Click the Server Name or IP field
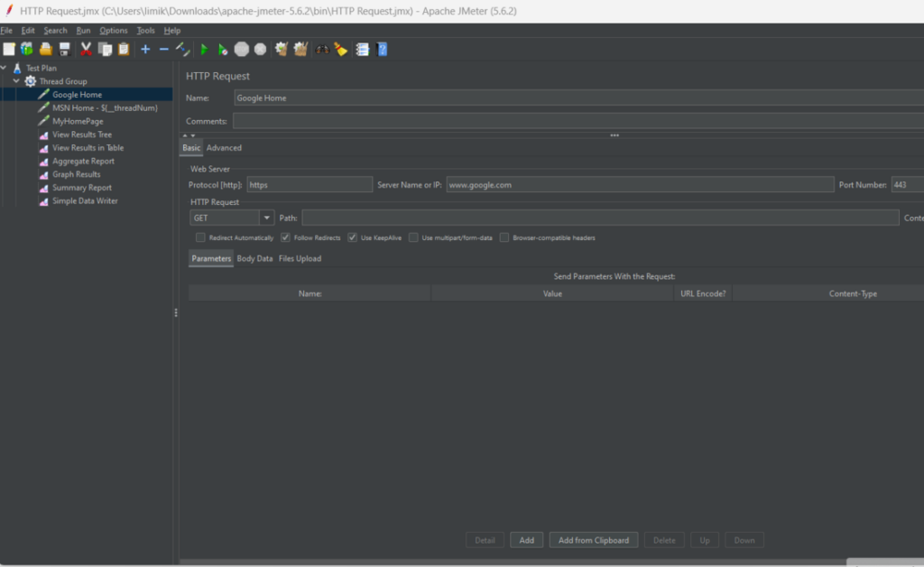The height and width of the screenshot is (567, 924). click(639, 185)
